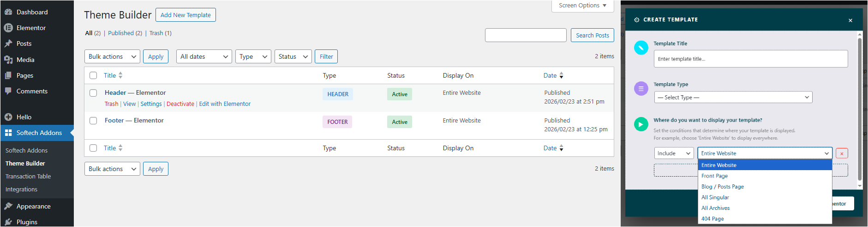Show Published (2) templates filter

pos(125,33)
